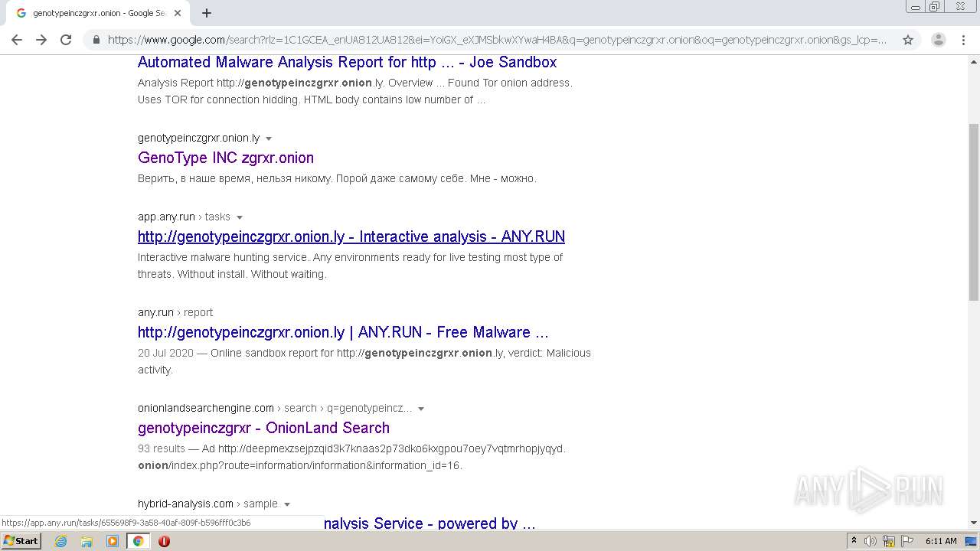The width and height of the screenshot is (980, 551).
Task: Click the 6:11 AM system clock
Action: tap(941, 541)
